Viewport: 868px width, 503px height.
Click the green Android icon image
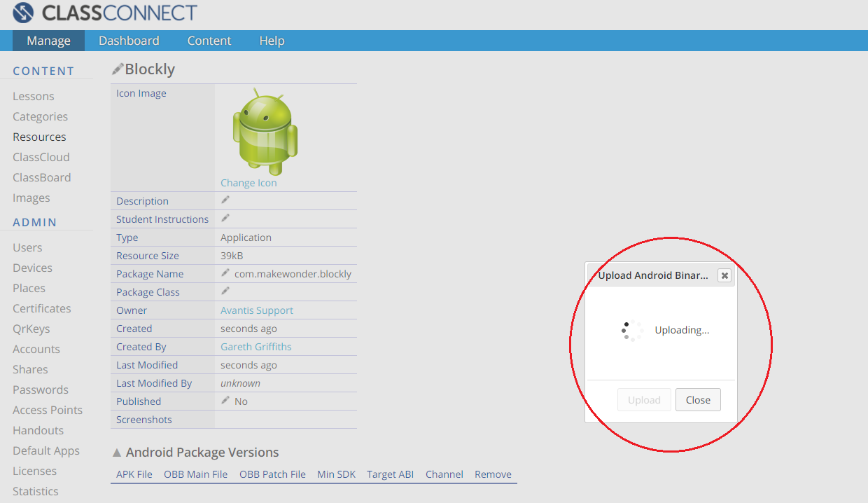click(x=265, y=132)
